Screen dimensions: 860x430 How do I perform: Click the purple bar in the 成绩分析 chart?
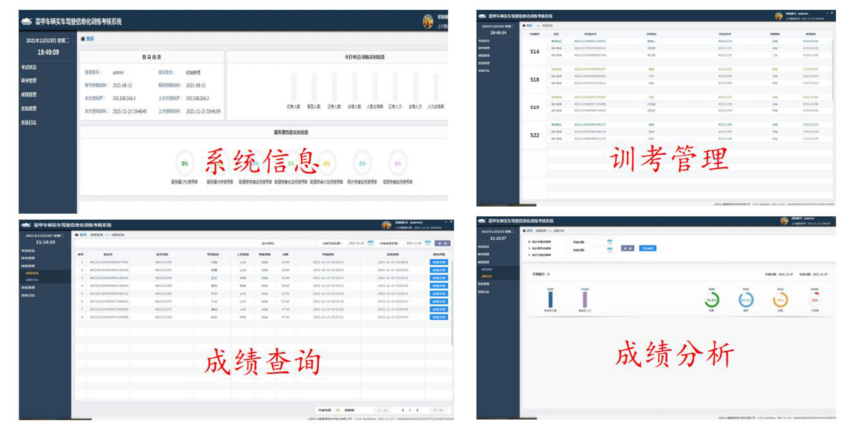[x=585, y=299]
